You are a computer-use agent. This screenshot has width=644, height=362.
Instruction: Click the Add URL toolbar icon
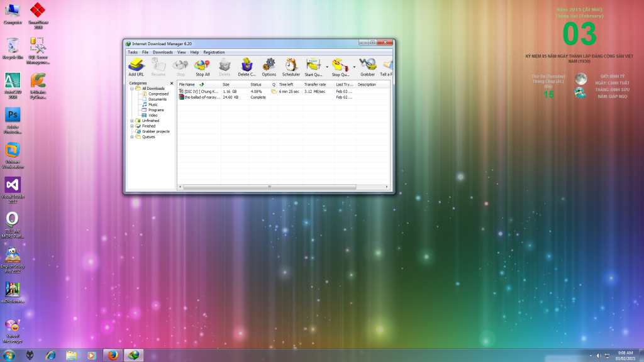click(x=136, y=65)
